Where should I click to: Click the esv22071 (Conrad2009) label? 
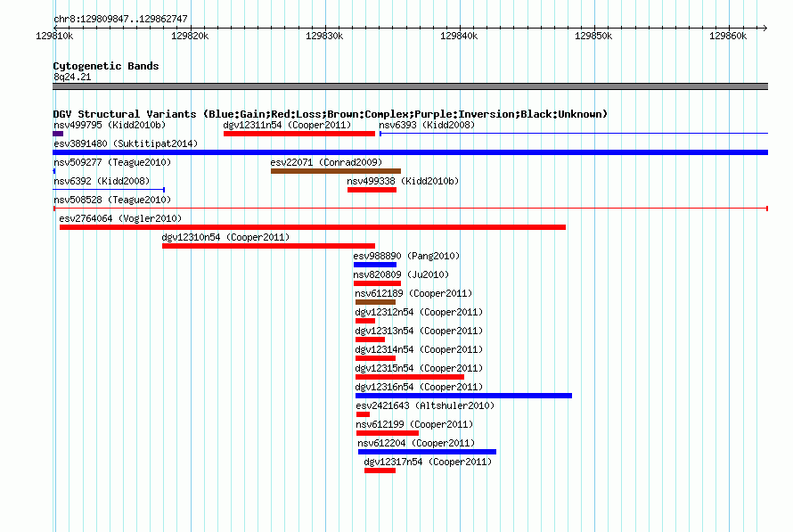(x=326, y=162)
